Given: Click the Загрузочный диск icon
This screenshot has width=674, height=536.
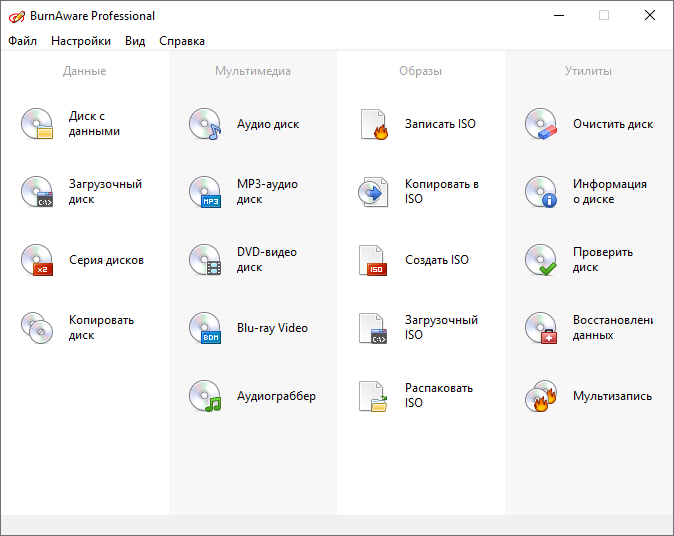Looking at the screenshot, I should pyautogui.click(x=37, y=192).
